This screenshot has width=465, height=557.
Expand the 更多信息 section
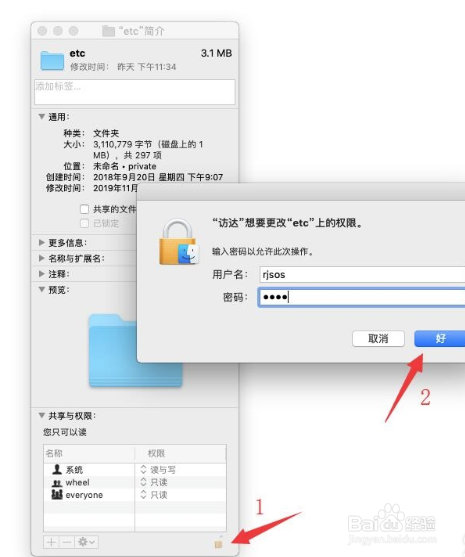tap(42, 243)
